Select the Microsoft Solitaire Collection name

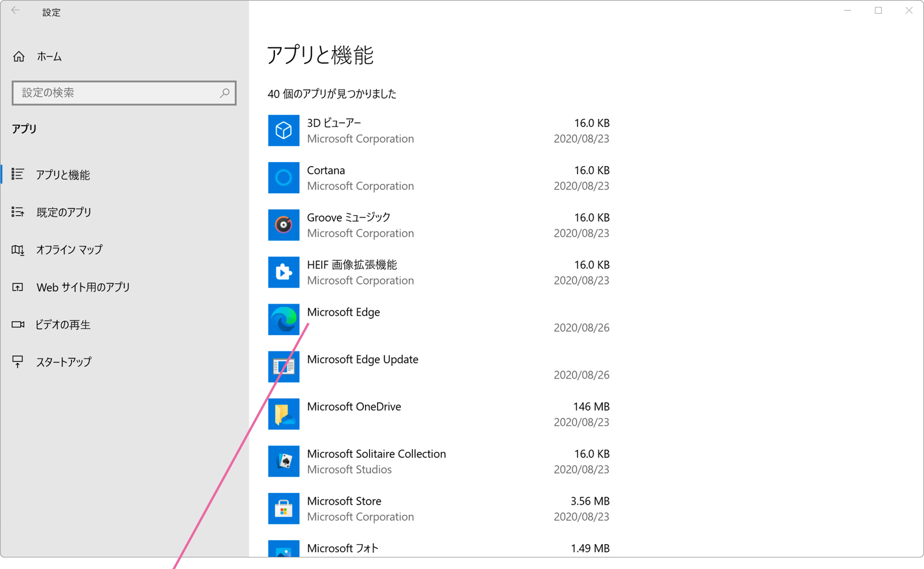pyautogui.click(x=377, y=454)
